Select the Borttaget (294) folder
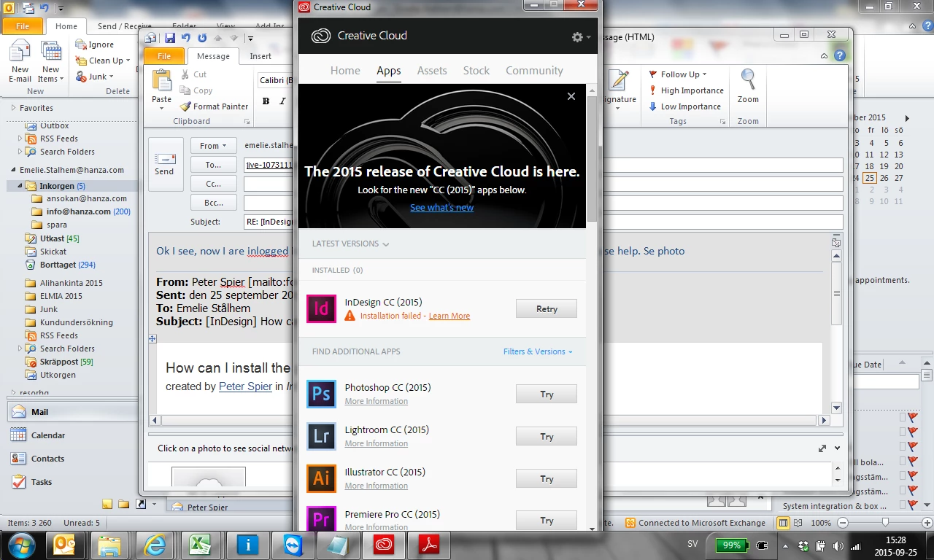This screenshot has height=560, width=934. click(x=68, y=265)
